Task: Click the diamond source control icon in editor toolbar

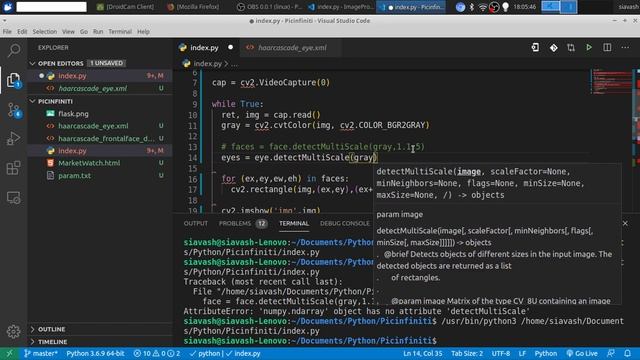Action: 553,48
